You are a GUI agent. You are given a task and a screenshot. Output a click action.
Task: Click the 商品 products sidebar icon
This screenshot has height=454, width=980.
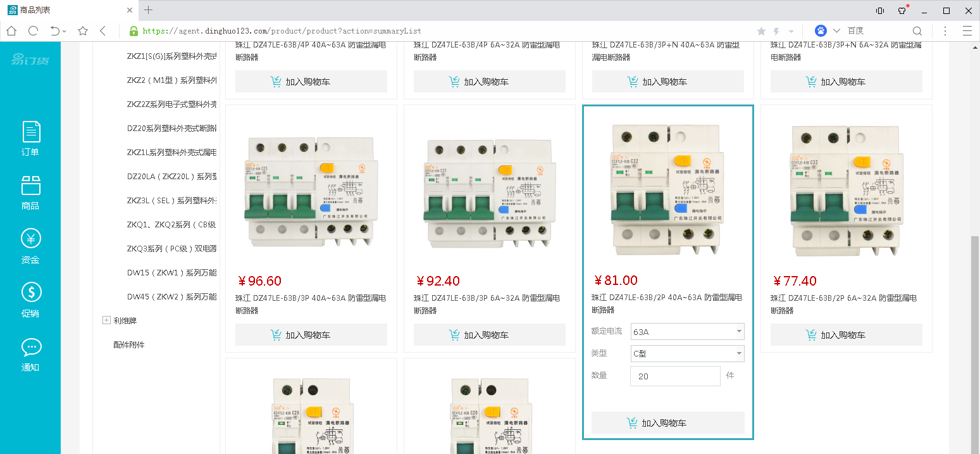30,192
